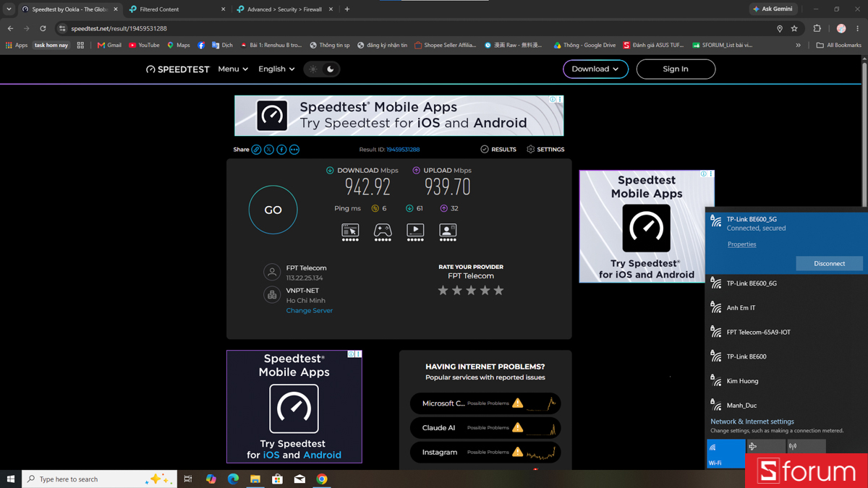This screenshot has width=868, height=488.
Task: Open English language dropdown
Action: pyautogui.click(x=276, y=69)
